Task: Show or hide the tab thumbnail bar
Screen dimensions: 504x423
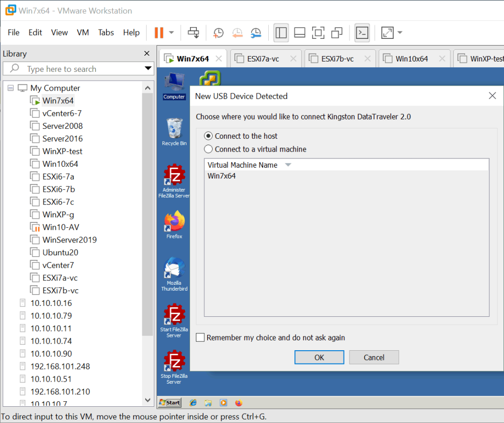Action: [x=299, y=32]
